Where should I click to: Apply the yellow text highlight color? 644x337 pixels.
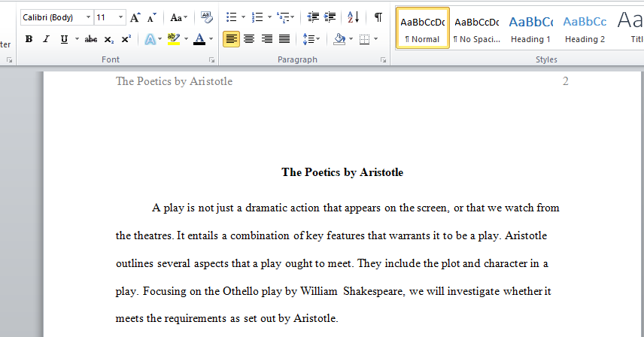174,39
